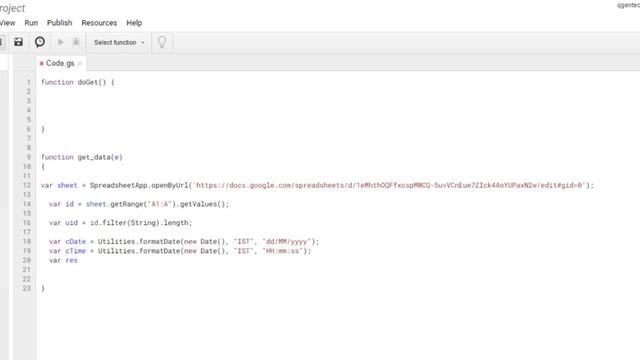This screenshot has width=640, height=360.
Task: Select the Code.gs tab
Action: (x=60, y=63)
